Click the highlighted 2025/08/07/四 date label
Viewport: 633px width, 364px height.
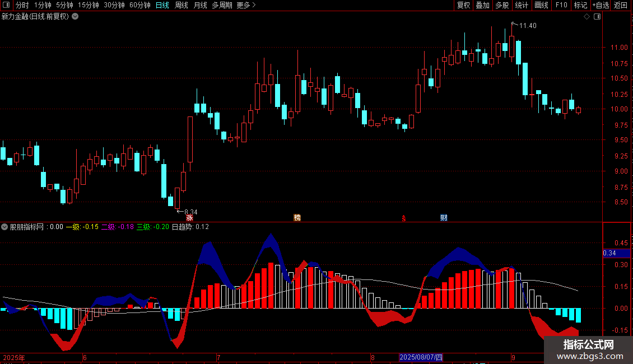point(421,357)
